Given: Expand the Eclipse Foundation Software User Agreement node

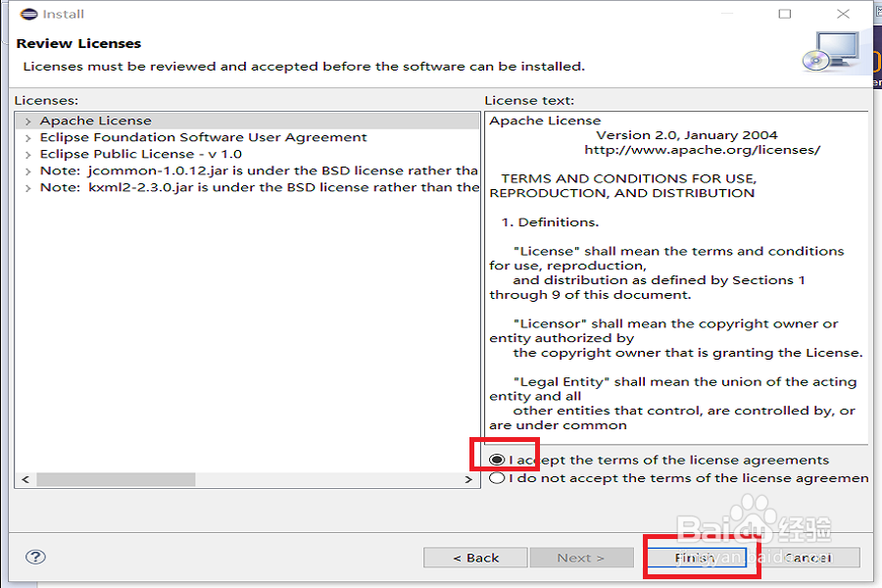Looking at the screenshot, I should 27,138.
